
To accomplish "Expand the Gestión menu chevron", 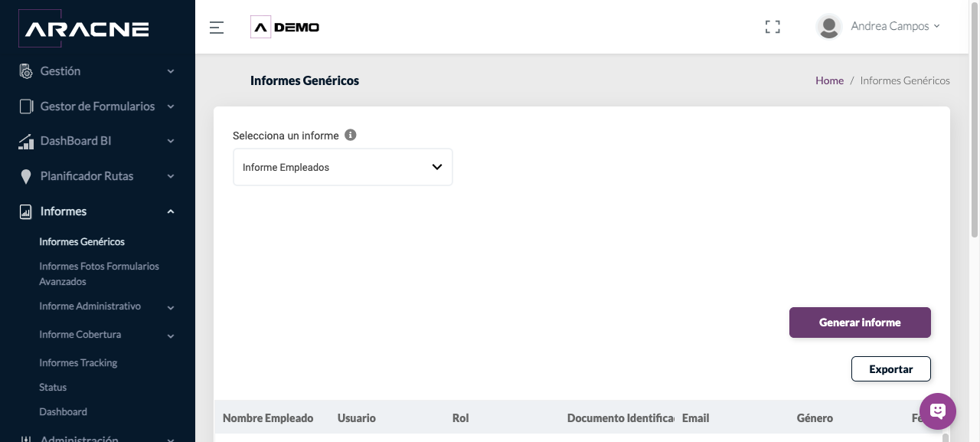I will (x=171, y=71).
